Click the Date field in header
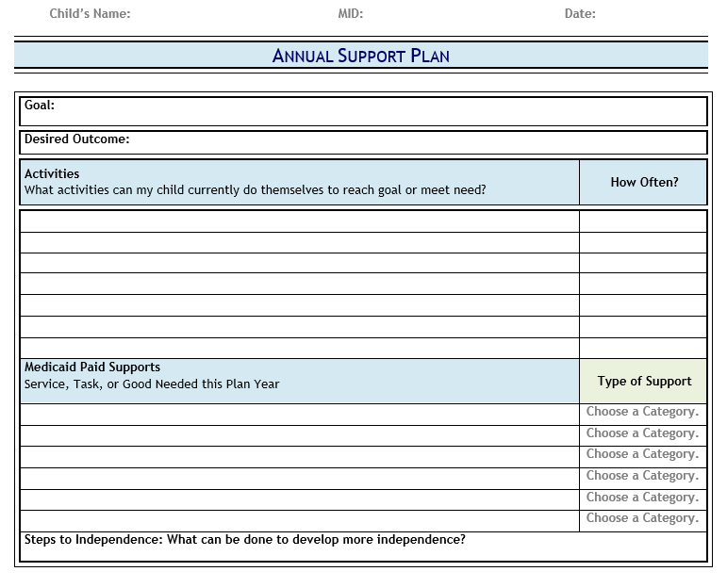Image resolution: width=727 pixels, height=588 pixels. tap(580, 14)
